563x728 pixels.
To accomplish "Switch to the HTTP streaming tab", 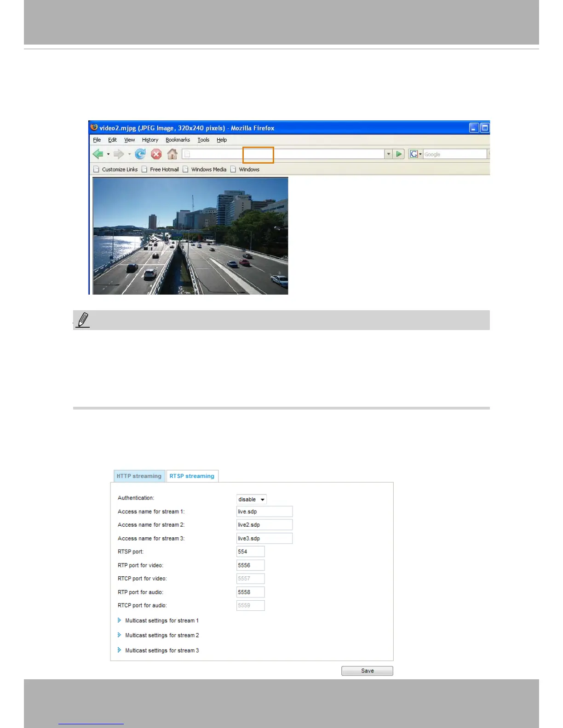I will (x=139, y=476).
